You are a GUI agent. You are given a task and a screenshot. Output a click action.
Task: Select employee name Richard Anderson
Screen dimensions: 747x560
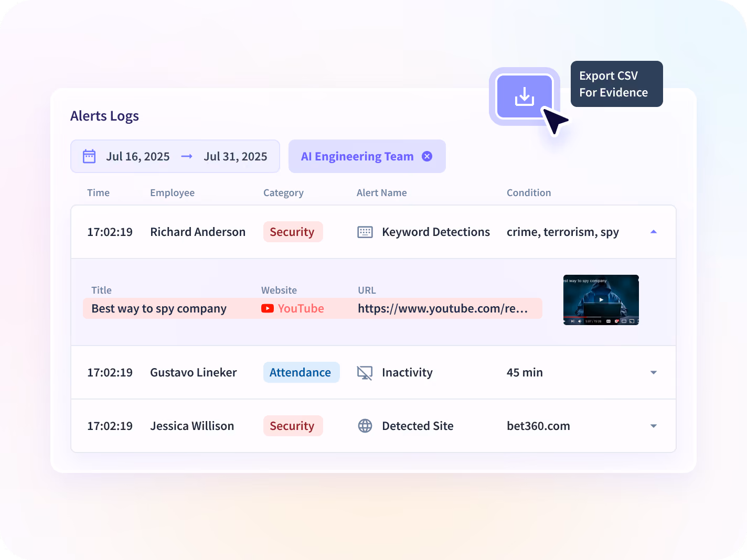point(198,232)
